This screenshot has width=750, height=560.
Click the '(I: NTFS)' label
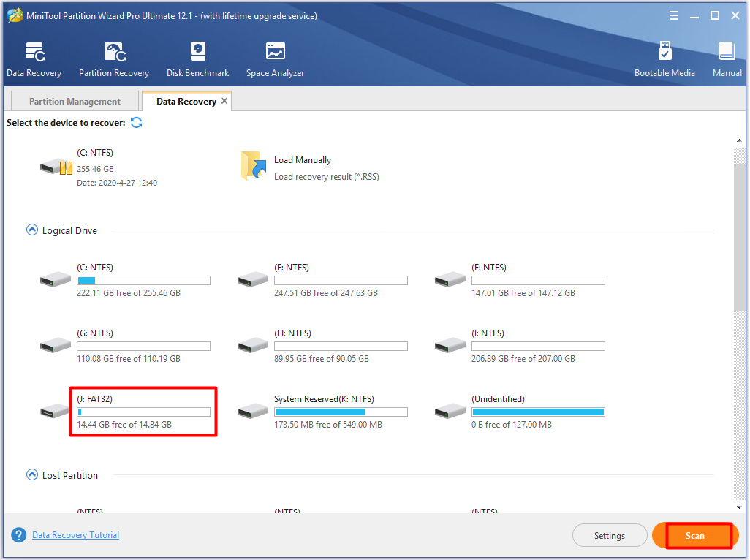pyautogui.click(x=488, y=333)
